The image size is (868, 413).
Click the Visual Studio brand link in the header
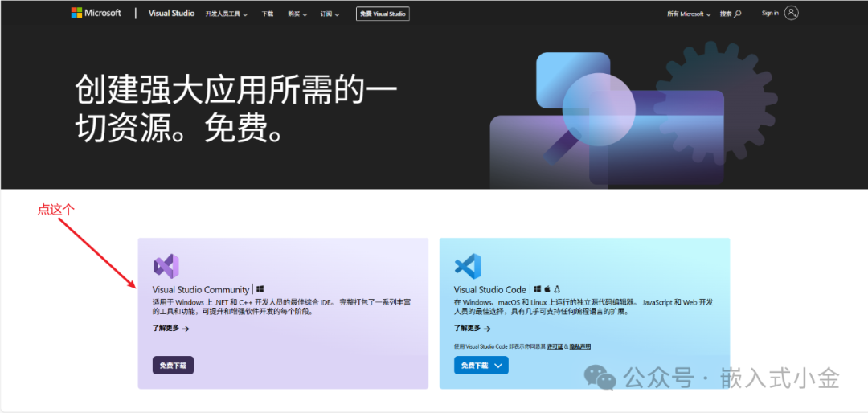[x=172, y=14]
